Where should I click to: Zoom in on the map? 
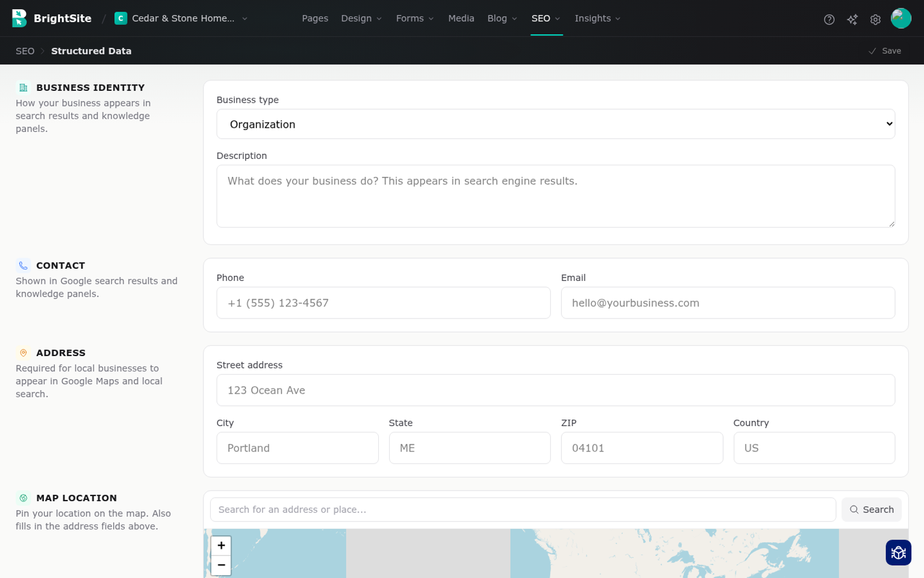(221, 546)
